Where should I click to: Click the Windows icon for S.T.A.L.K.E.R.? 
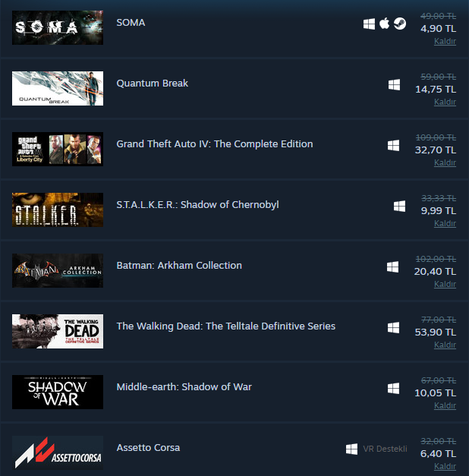tap(399, 206)
